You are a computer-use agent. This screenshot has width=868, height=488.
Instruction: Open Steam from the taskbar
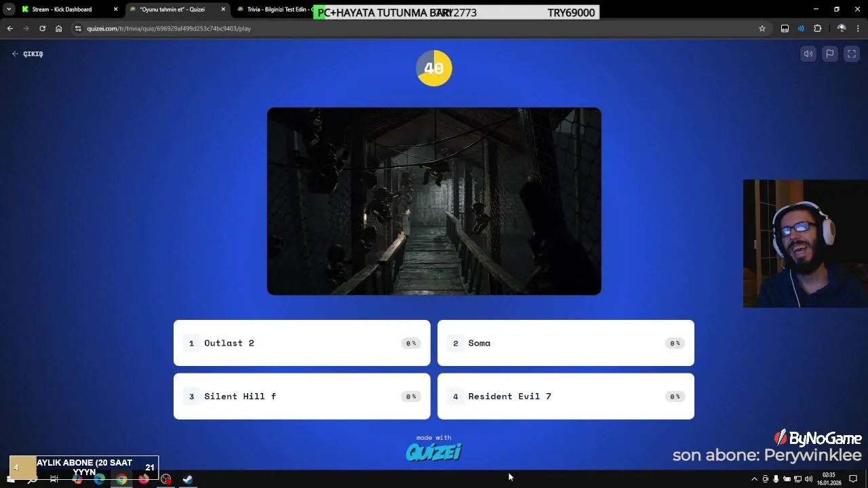point(188,479)
